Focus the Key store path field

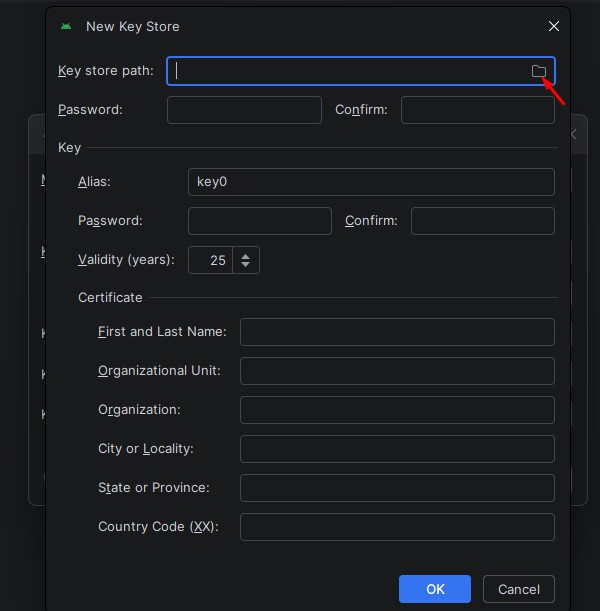[x=360, y=71]
